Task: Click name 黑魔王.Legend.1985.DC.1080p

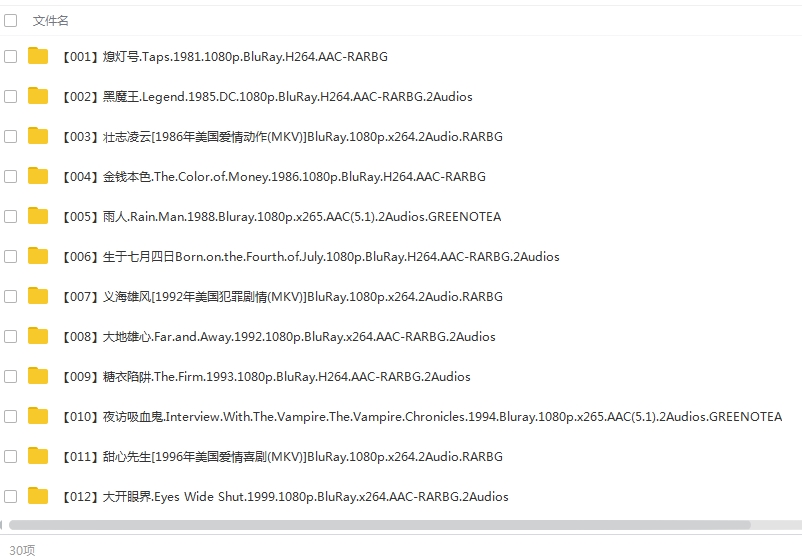Action: coord(268,96)
